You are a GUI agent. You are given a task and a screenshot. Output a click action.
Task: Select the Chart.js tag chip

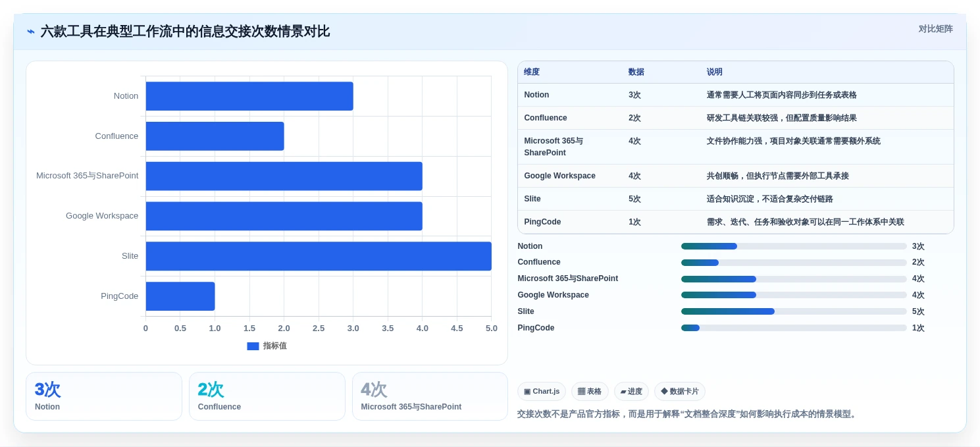(542, 391)
